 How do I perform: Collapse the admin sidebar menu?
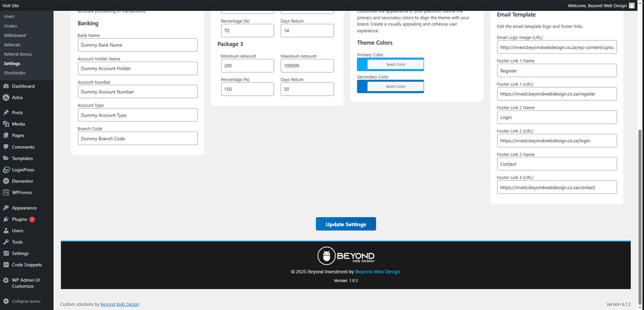pyautogui.click(x=27, y=301)
